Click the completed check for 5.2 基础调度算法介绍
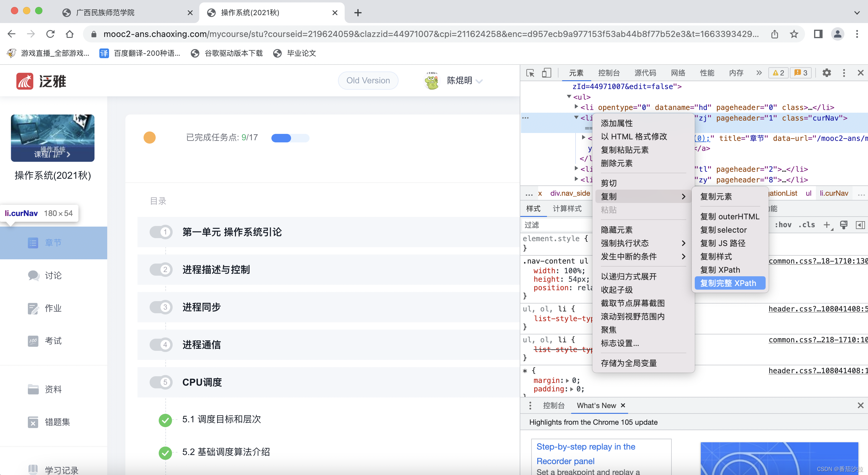The image size is (868, 475). 165,453
